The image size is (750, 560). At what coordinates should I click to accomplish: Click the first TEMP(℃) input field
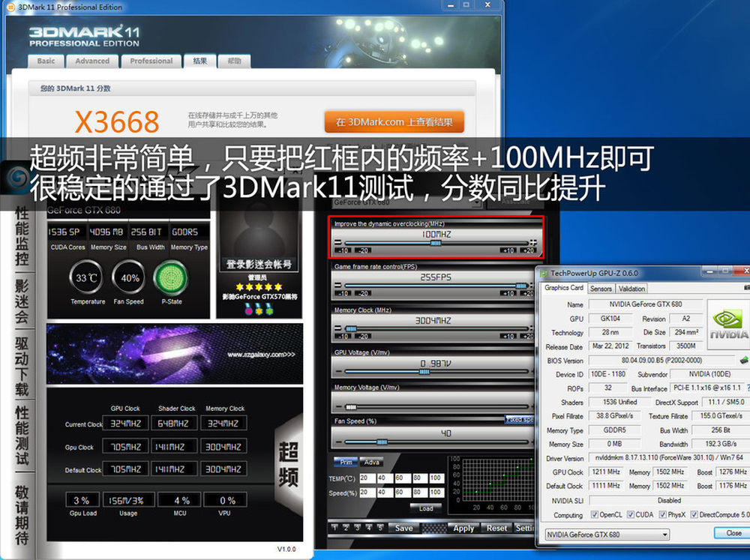click(x=367, y=478)
